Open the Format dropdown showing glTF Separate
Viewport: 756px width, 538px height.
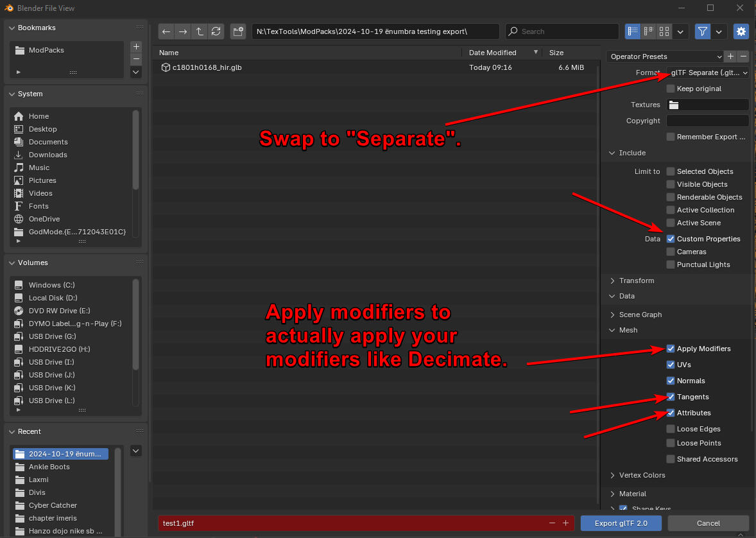(x=707, y=73)
